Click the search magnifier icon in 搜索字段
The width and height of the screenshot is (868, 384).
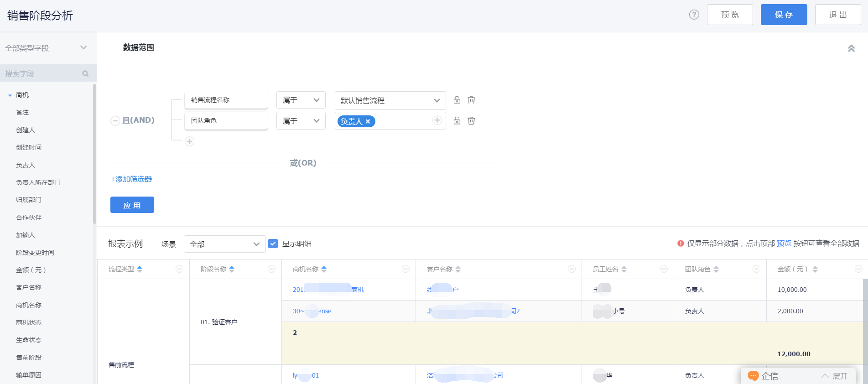pos(85,73)
